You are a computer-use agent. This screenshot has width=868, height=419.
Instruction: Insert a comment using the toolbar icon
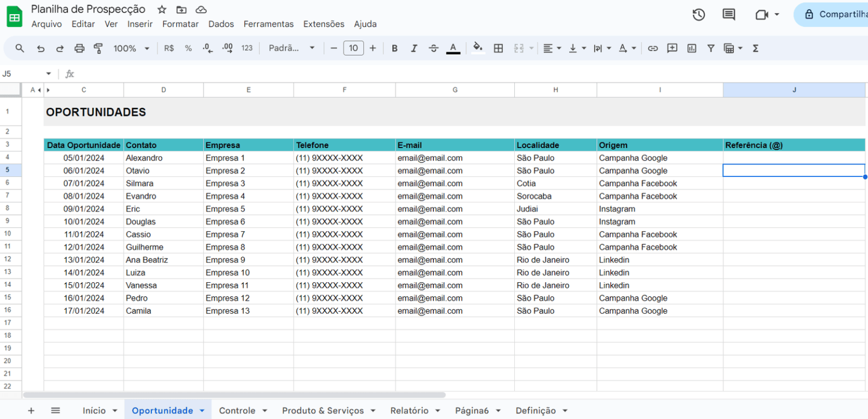click(x=672, y=48)
